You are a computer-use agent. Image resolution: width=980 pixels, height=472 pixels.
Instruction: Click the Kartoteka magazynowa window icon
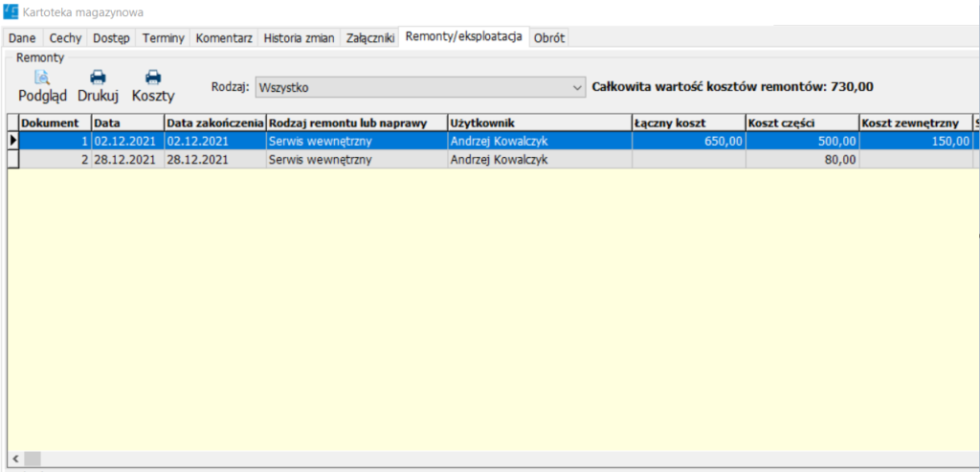click(11, 11)
